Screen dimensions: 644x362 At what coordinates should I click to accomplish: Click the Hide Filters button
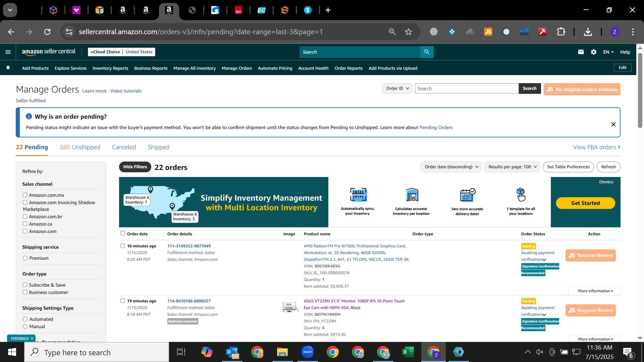(x=135, y=167)
